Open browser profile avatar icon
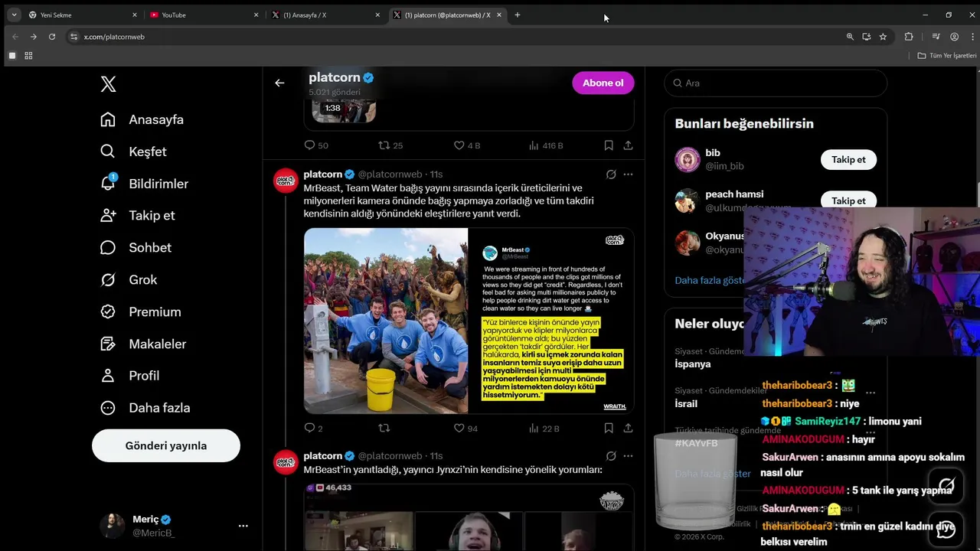Screen dimensions: 980x551 click(954, 37)
